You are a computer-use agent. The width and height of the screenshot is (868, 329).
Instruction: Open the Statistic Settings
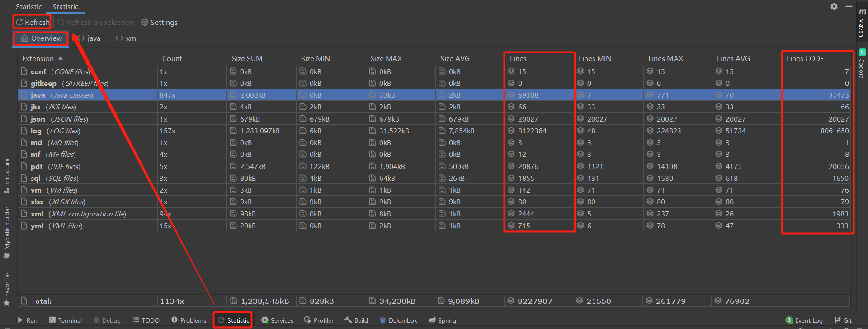point(159,22)
